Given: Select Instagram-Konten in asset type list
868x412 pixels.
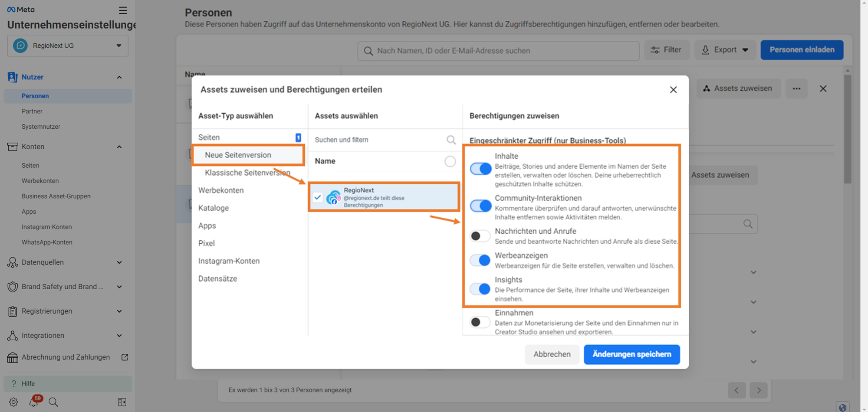Looking at the screenshot, I should pyautogui.click(x=229, y=261).
